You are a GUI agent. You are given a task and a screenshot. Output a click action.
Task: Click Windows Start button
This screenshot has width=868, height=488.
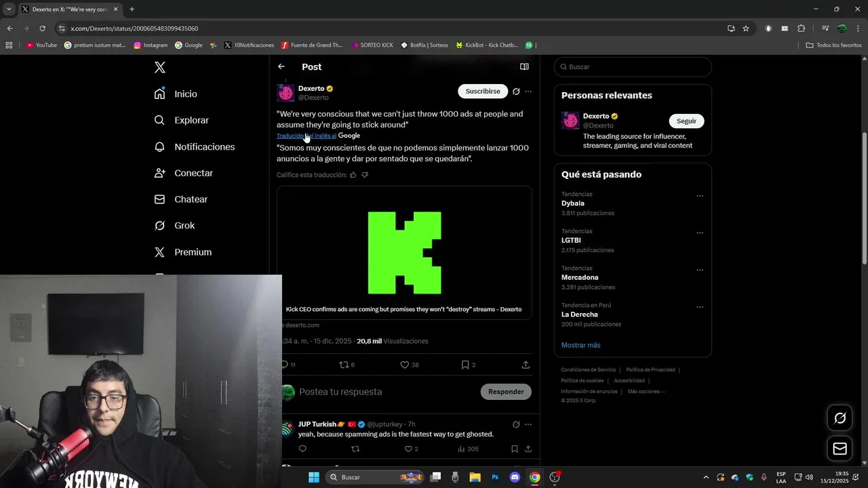314,477
